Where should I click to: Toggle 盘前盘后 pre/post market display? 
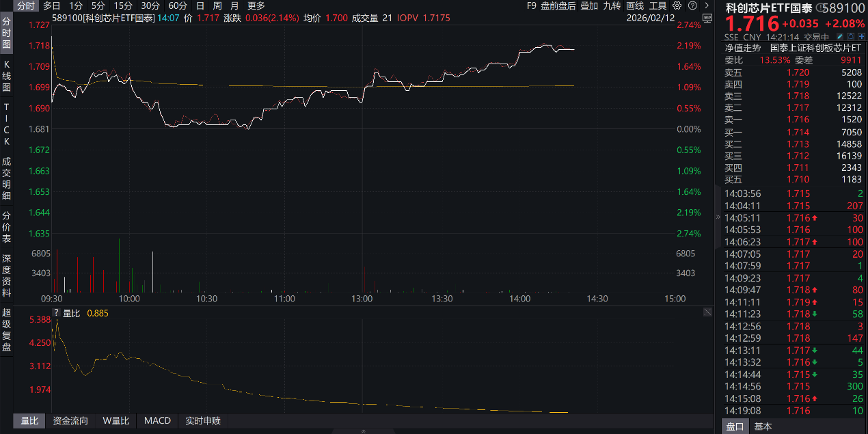pos(558,5)
